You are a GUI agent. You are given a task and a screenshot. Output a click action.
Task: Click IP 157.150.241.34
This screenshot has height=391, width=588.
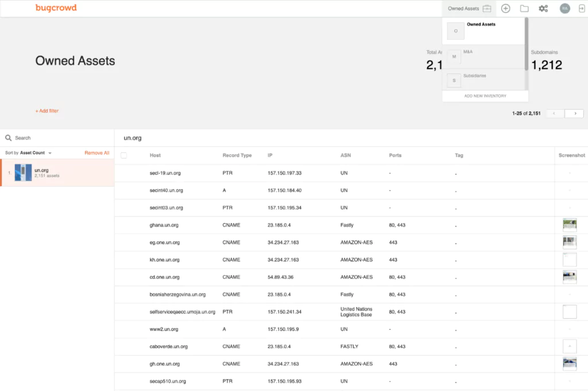[x=284, y=312]
